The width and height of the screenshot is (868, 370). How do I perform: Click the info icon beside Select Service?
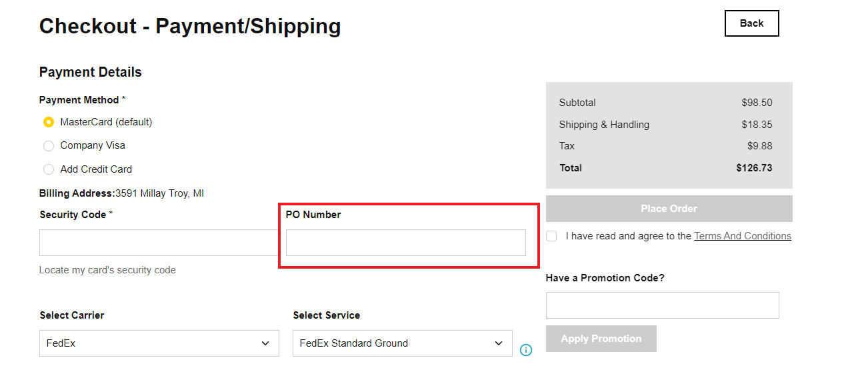525,349
